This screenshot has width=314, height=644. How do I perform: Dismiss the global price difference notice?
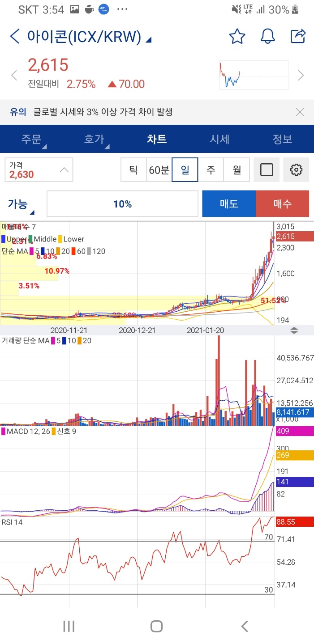pyautogui.click(x=300, y=112)
